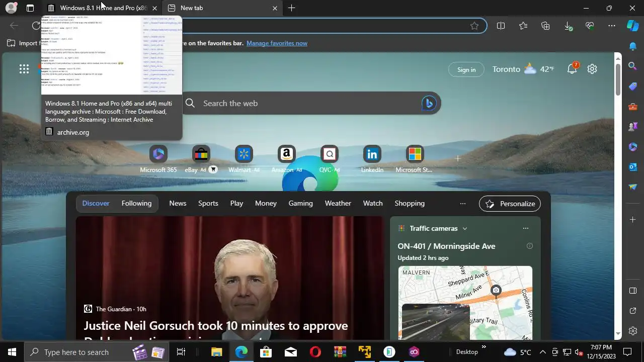The image size is (644, 362).
Task: Open Traffic cameras card more options
Action: click(526, 228)
